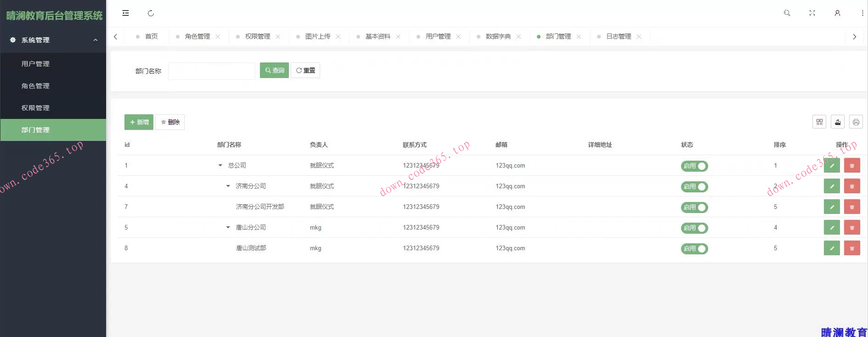Switch to the 权限管理 tab

[x=258, y=36]
